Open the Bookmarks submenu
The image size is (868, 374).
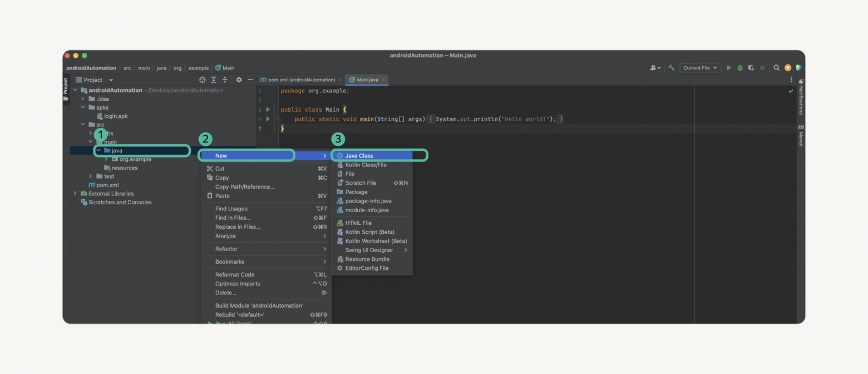pyautogui.click(x=266, y=262)
